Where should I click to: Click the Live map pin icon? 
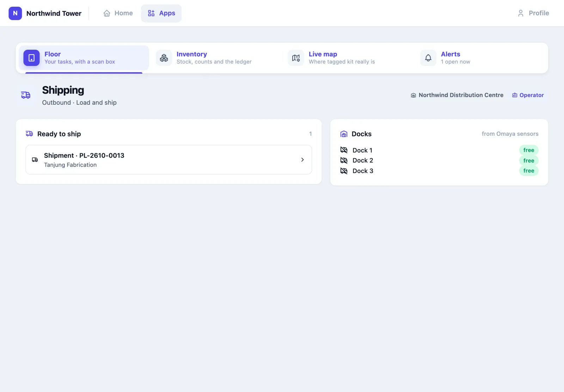pos(296,58)
